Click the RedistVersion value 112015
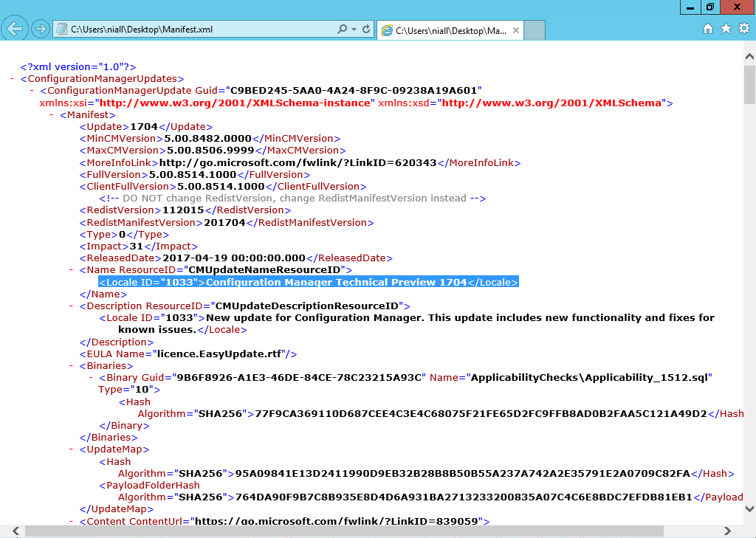This screenshot has width=756, height=538. coord(183,210)
